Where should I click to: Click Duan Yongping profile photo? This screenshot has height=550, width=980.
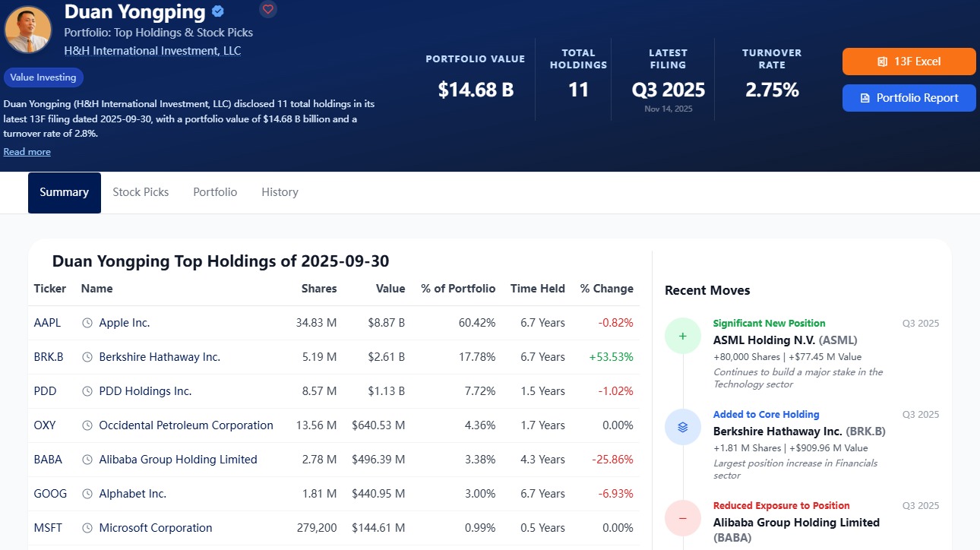click(28, 29)
